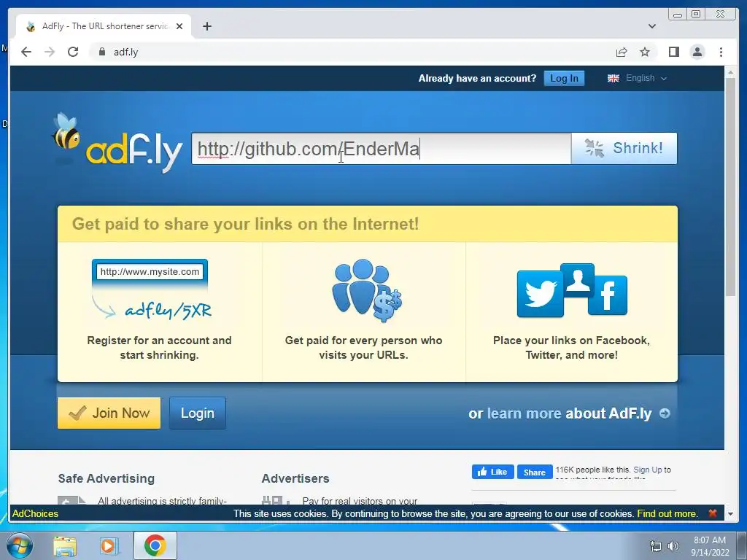The image size is (747, 560).
Task: Click the Facebook Like button
Action: click(492, 472)
